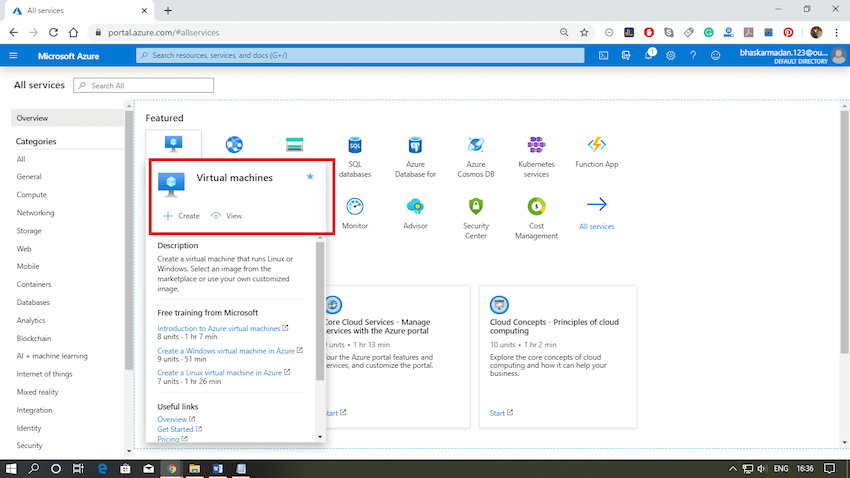Screen dimensions: 850x478
Task: Open Microsoft Edge from the taskbar
Action: [102, 469]
